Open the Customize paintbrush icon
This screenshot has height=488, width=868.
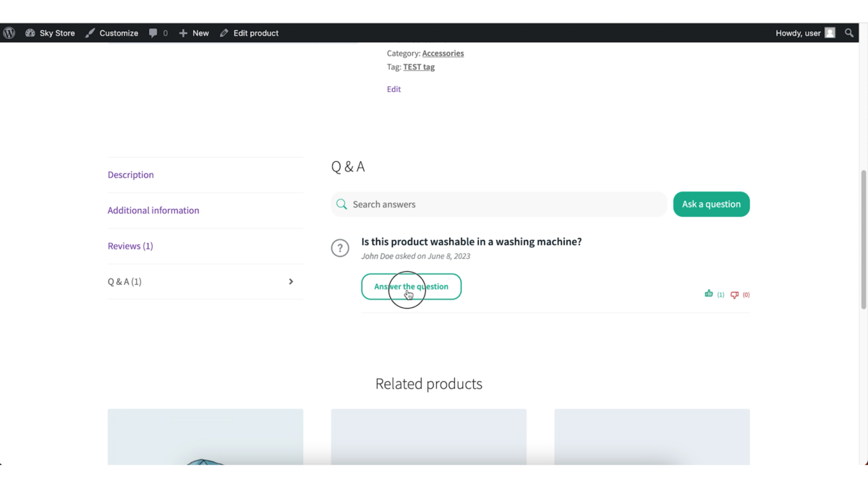[x=91, y=33]
